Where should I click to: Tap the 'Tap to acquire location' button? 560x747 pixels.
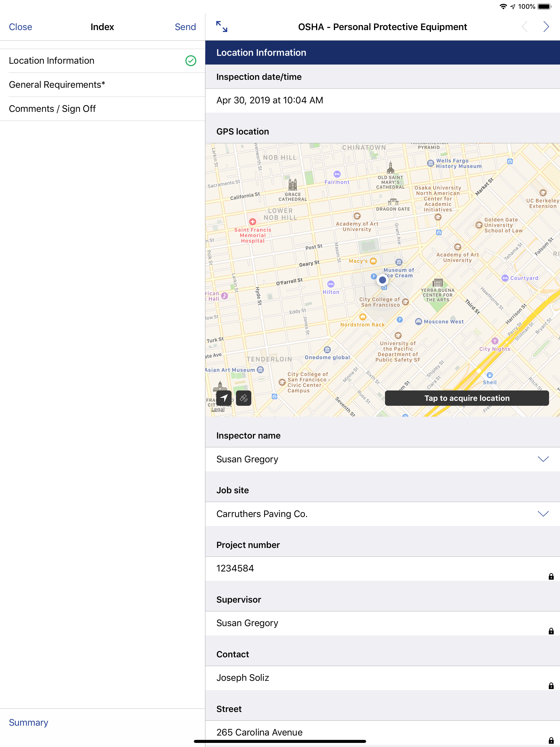[x=467, y=398]
